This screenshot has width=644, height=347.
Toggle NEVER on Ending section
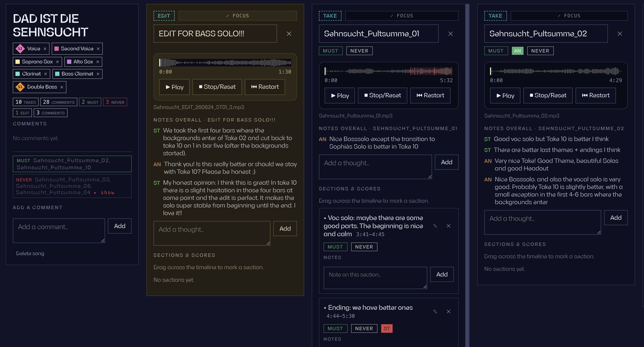[364, 328]
